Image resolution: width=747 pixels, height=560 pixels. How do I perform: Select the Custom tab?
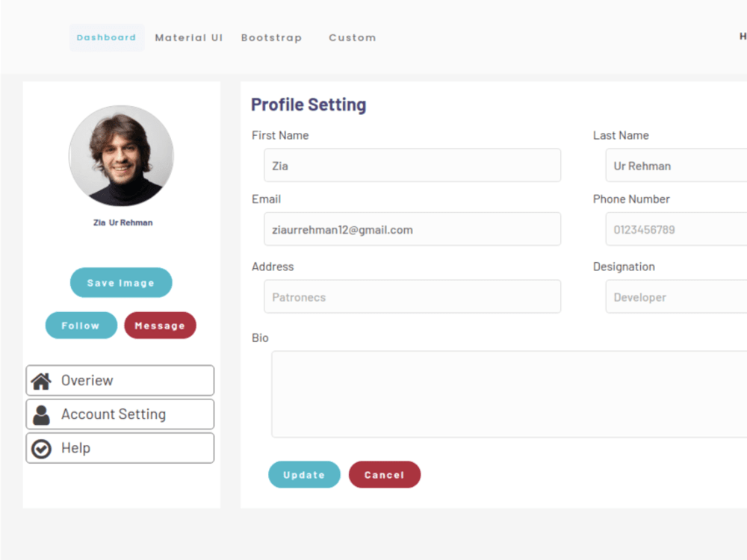pyautogui.click(x=352, y=37)
